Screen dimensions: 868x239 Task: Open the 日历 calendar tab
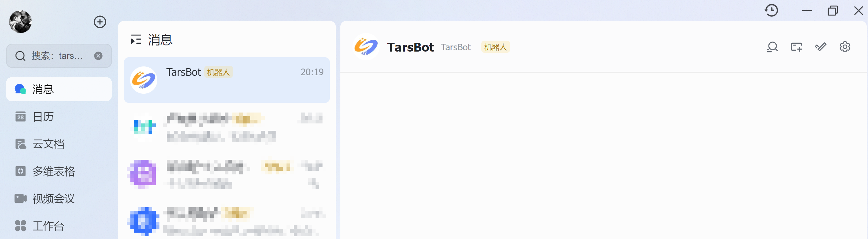(43, 117)
